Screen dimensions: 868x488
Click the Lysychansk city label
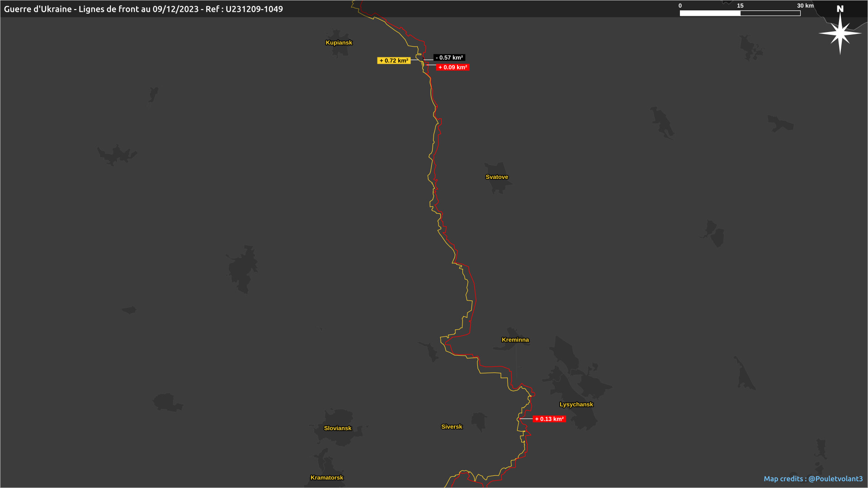[576, 404]
